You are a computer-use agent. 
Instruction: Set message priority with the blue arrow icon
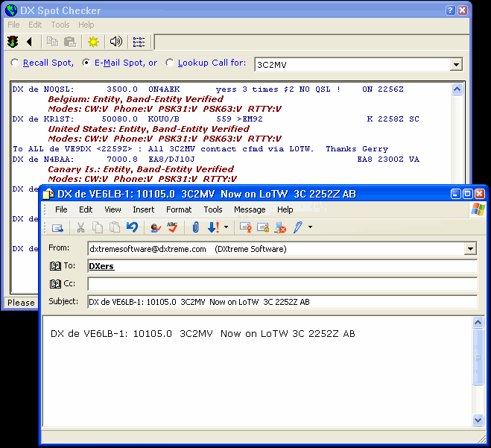213,227
